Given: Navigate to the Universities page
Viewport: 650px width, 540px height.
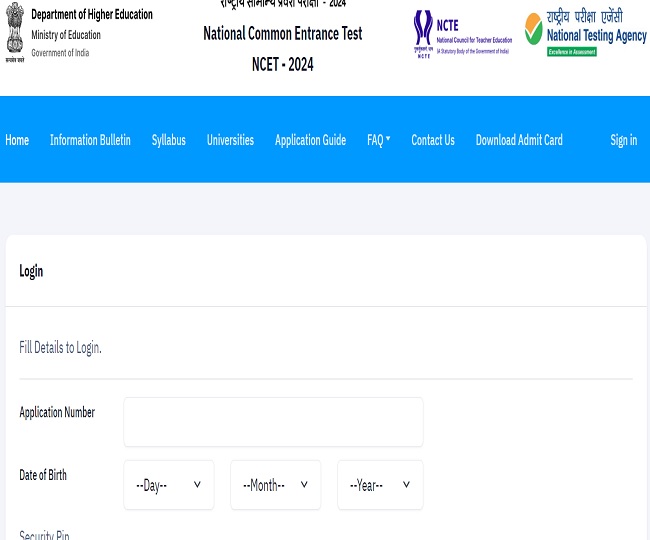Looking at the screenshot, I should coord(230,140).
